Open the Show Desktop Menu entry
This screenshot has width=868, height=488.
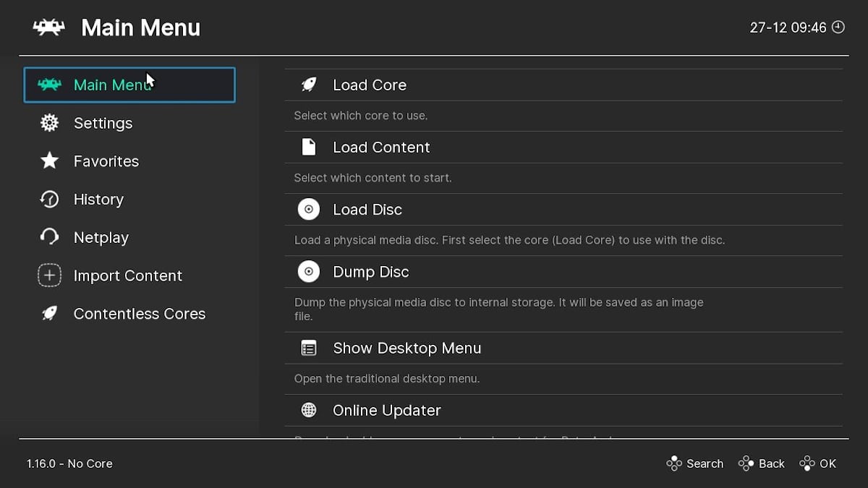pos(407,348)
